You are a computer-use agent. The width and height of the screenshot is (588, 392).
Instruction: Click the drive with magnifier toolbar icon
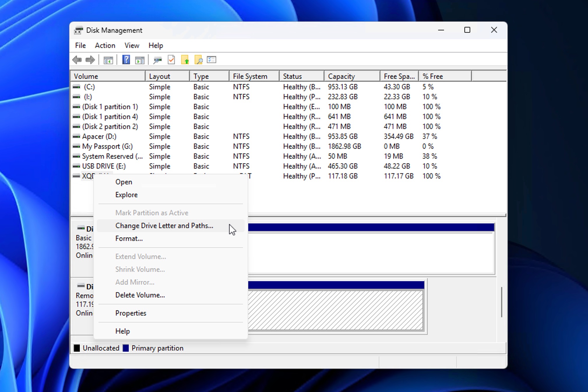158,60
